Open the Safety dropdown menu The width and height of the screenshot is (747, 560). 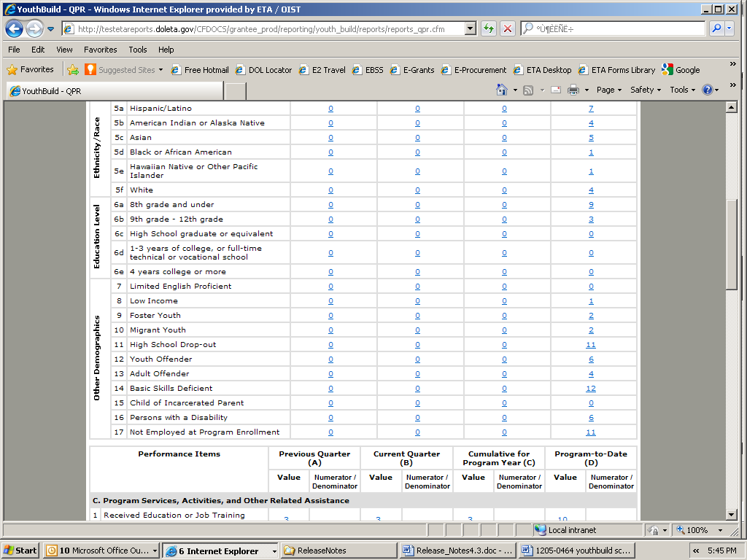point(646,90)
